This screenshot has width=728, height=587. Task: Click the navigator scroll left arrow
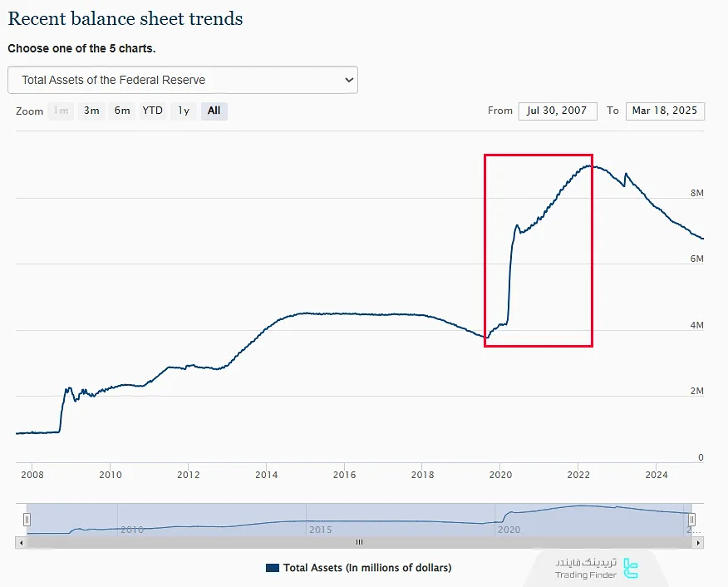click(21, 542)
